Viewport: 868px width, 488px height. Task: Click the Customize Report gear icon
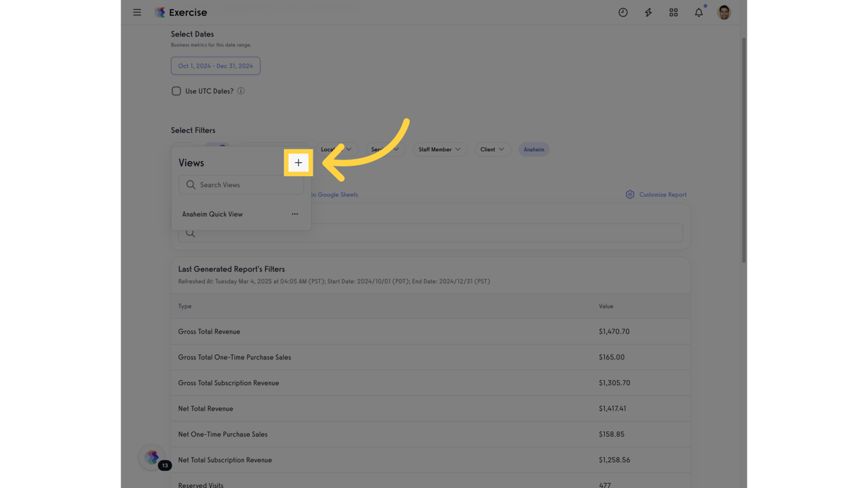point(629,194)
